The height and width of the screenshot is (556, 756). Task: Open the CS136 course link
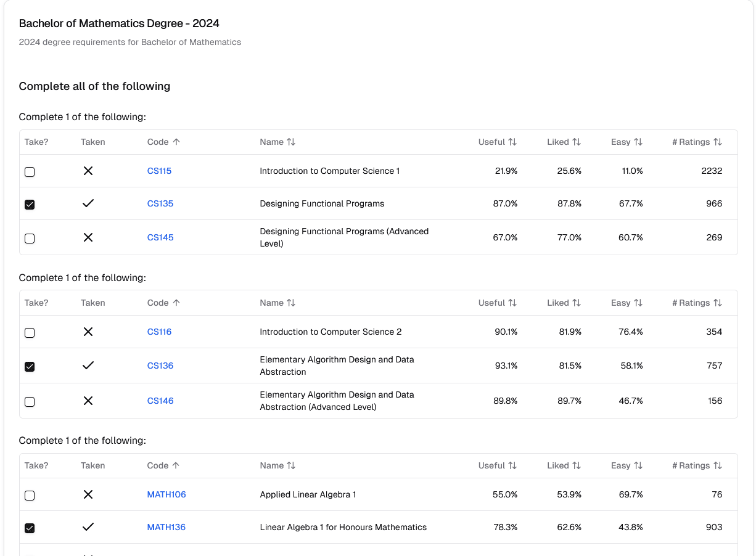[159, 366]
